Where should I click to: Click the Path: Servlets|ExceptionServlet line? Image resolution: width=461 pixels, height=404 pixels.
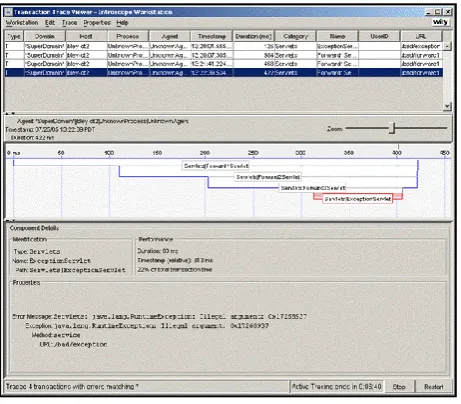(x=70, y=270)
